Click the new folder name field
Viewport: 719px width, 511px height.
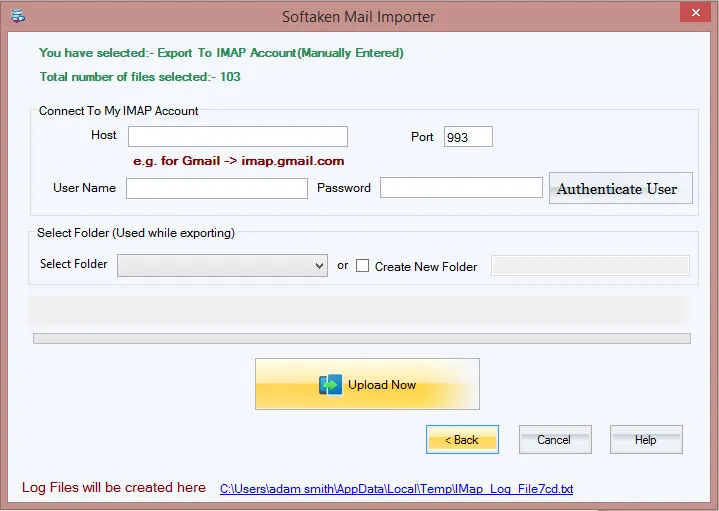(590, 266)
